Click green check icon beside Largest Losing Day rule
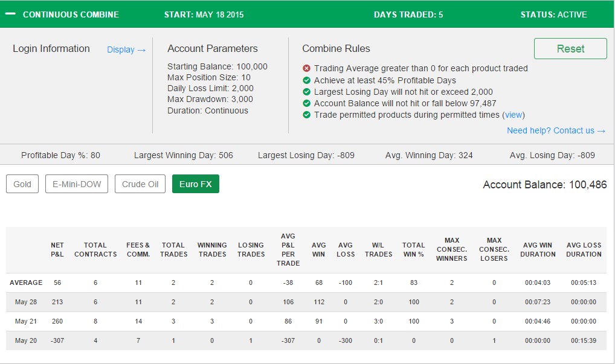The width and height of the screenshot is (615, 364). point(306,92)
